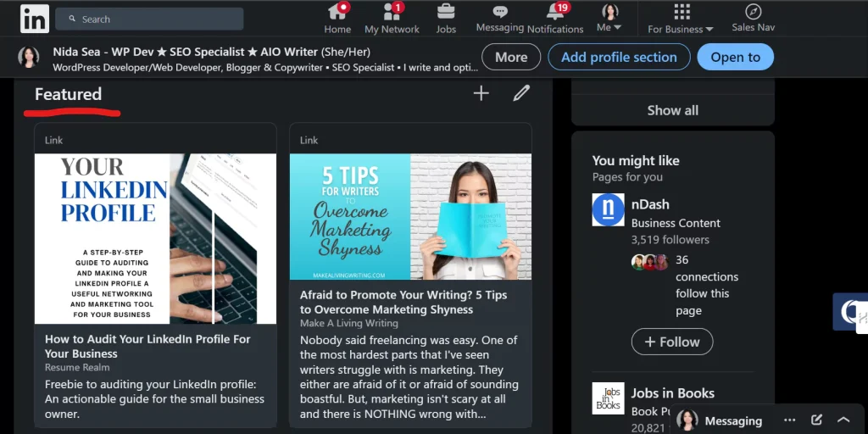Open the Sales Nav compass icon
The image size is (868, 434).
coord(753,12)
